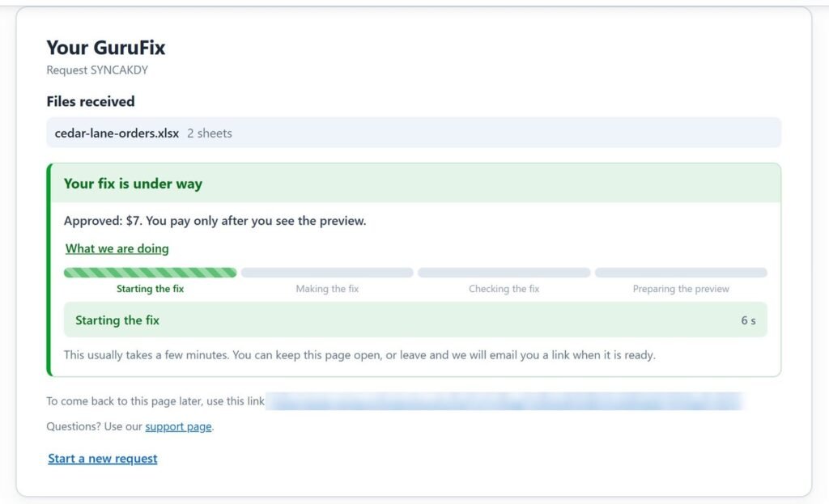Click 'To come back to this page later' text
The image size is (829, 504).
click(155, 401)
